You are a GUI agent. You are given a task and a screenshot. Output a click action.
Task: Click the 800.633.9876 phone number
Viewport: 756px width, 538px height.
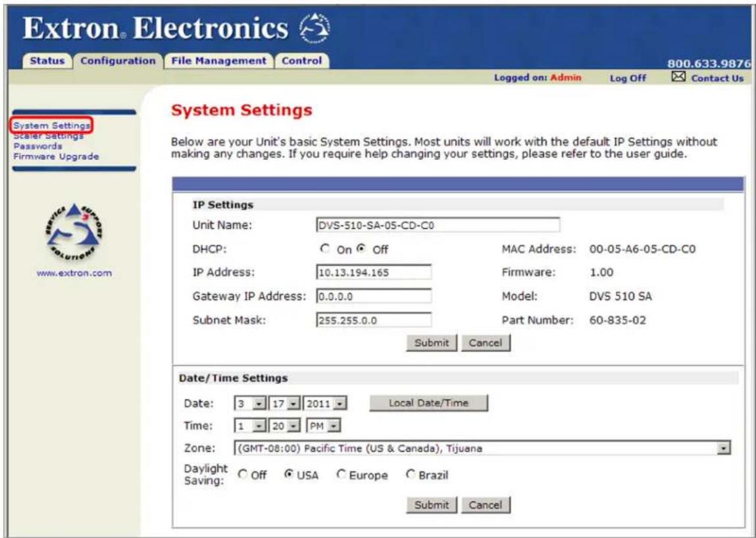709,64
